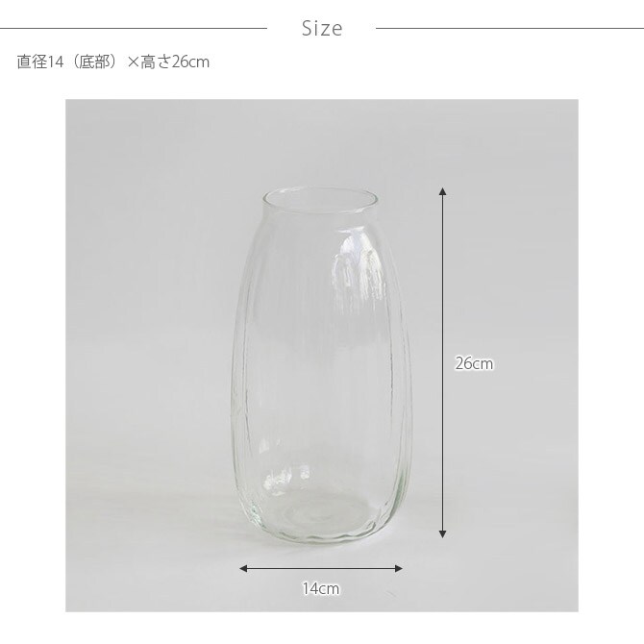Click the （底部） text in the dimensions line
The height and width of the screenshot is (644, 644).
click(95, 62)
